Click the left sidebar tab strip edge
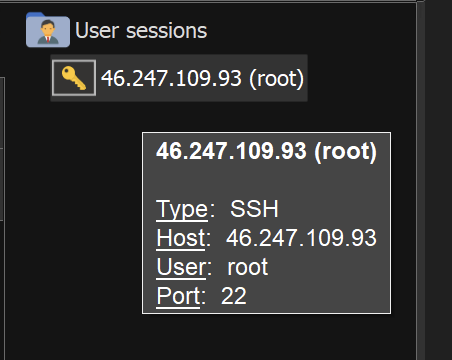452x360 pixels. (2, 149)
